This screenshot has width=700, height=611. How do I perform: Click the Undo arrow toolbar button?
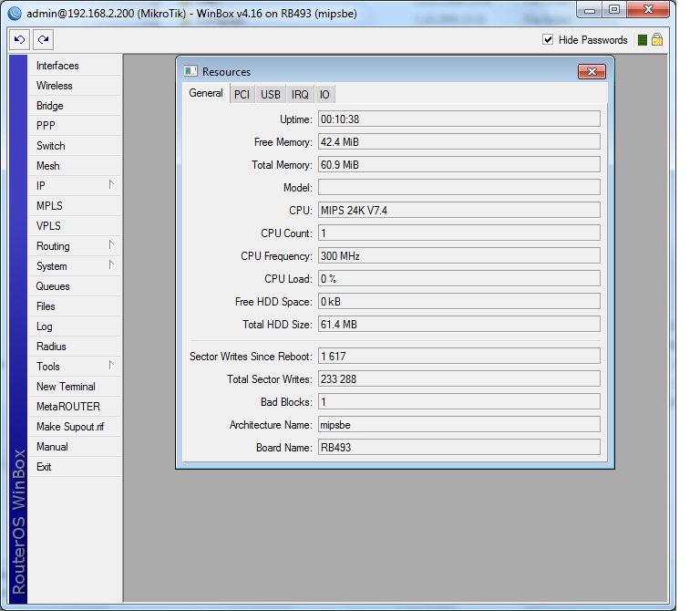20,40
